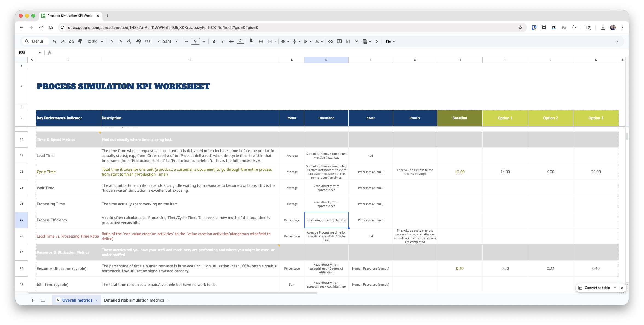Screen dimensions: 644x325
Task: Open the fill color paint bucket
Action: point(251,42)
